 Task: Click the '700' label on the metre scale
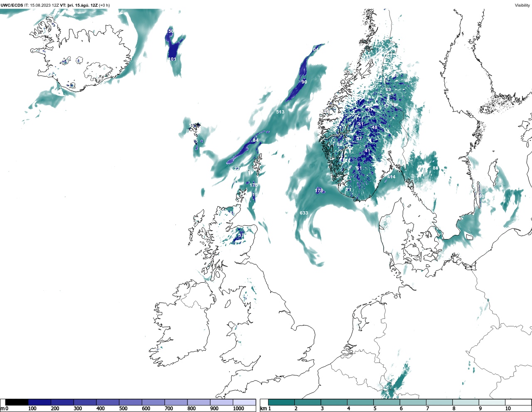169,409
